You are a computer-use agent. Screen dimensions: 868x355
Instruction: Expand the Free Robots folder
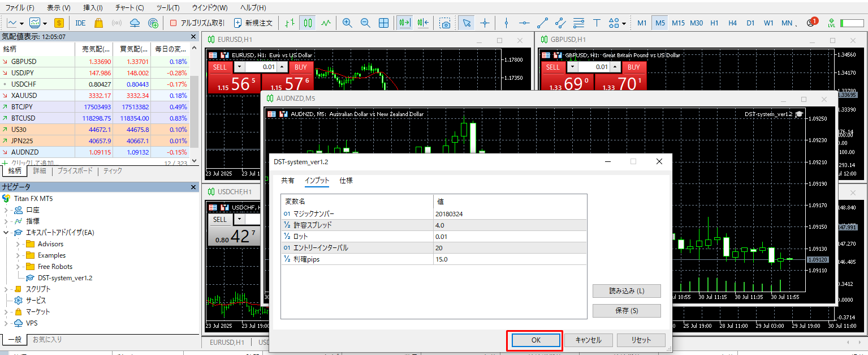tap(18, 267)
